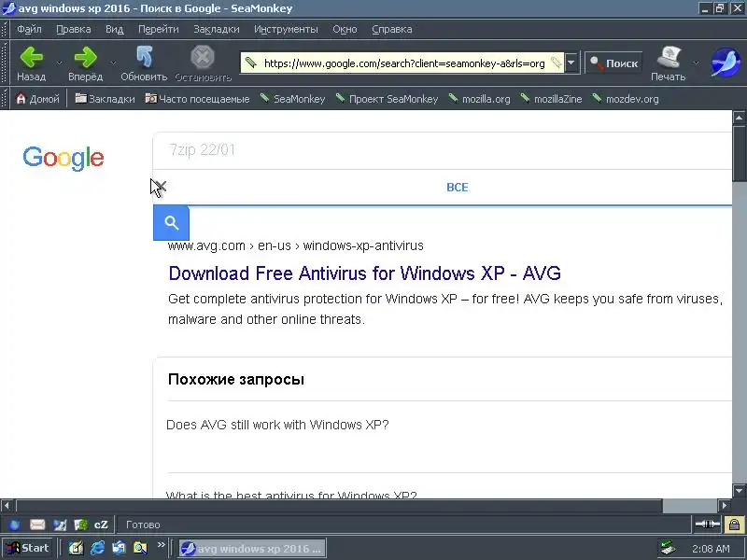
Task: Click the Поиск search button
Action: pyautogui.click(x=613, y=63)
